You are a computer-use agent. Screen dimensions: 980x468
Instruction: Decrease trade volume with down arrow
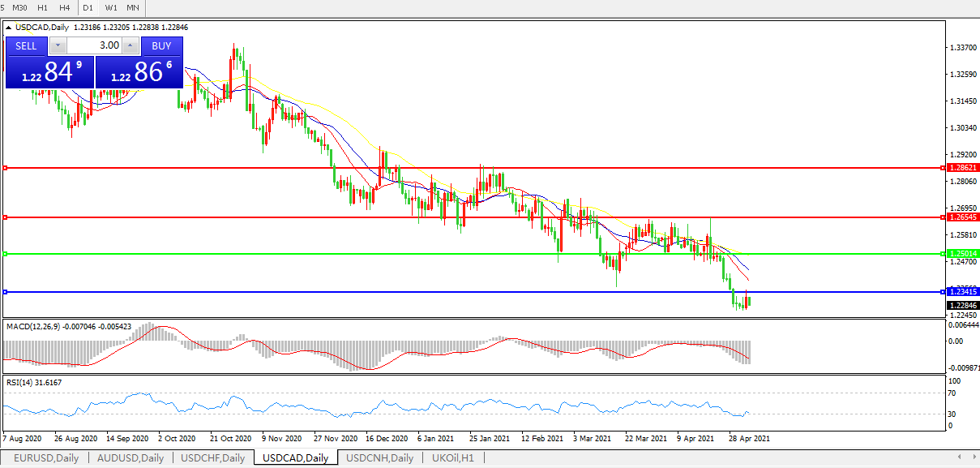(58, 46)
